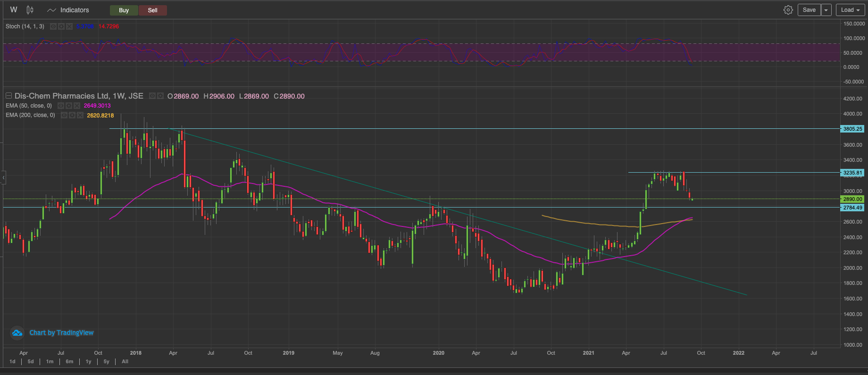Open chart settings via the gear icon
The image size is (868, 375).
point(788,10)
